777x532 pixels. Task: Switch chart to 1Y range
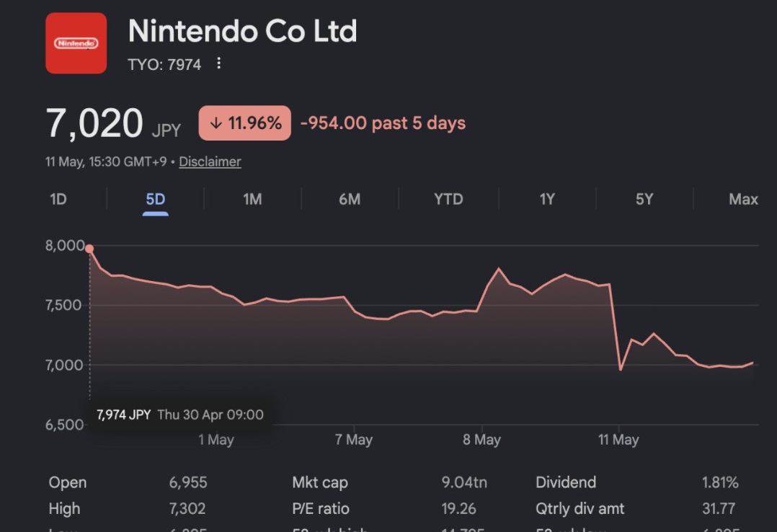click(547, 199)
